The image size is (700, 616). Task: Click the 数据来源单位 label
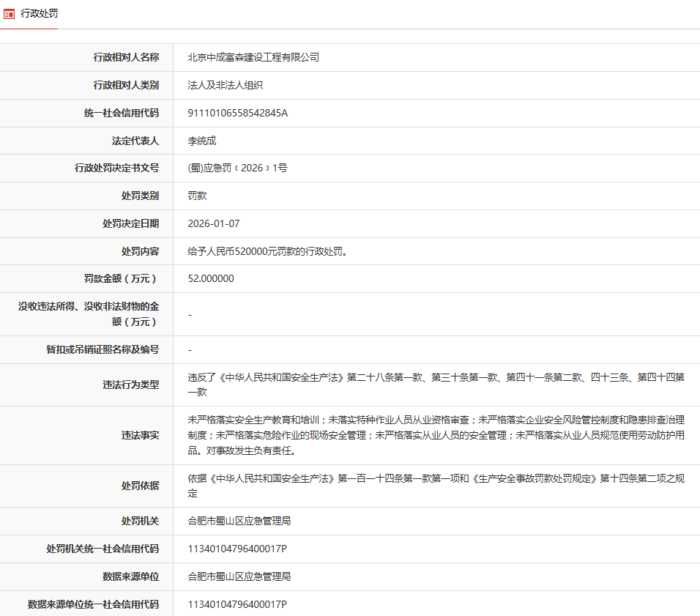pos(131,576)
